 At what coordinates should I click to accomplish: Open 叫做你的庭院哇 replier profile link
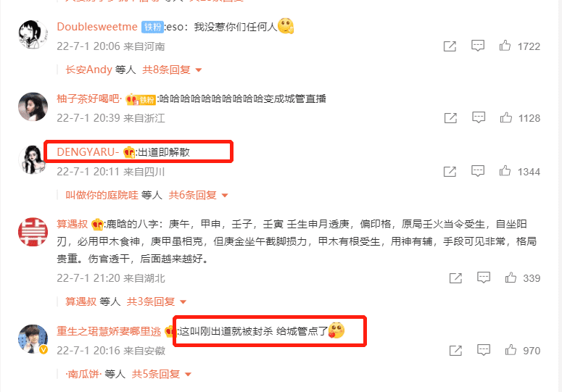pos(102,195)
